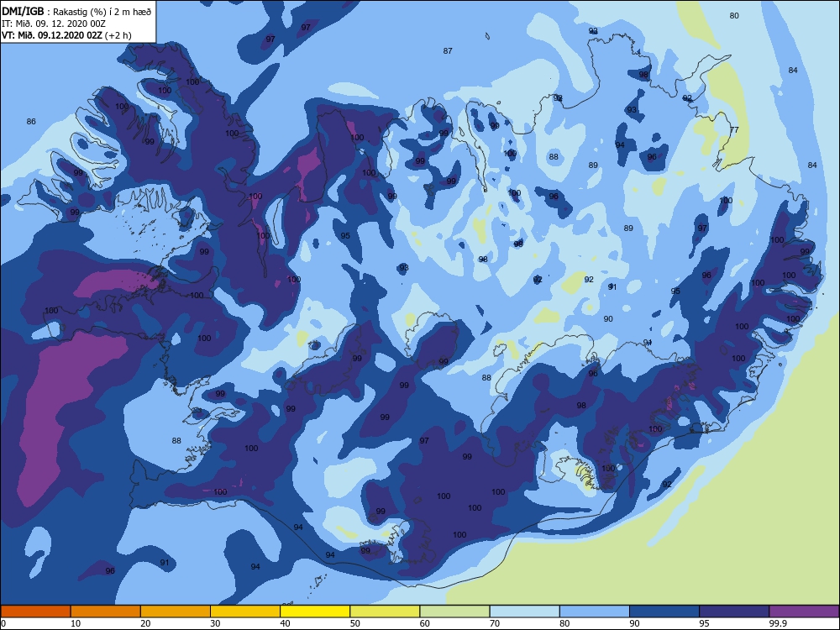Click the '60' legend tick label

coord(425,623)
